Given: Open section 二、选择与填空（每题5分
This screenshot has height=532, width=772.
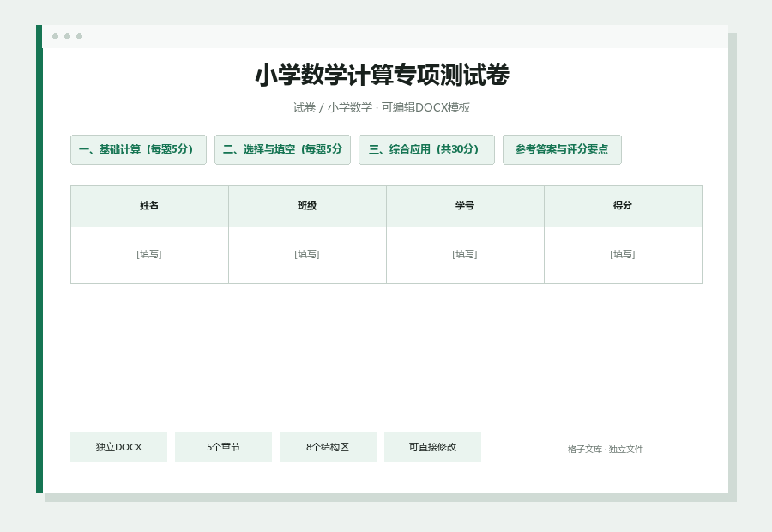Looking at the screenshot, I should tap(282, 150).
